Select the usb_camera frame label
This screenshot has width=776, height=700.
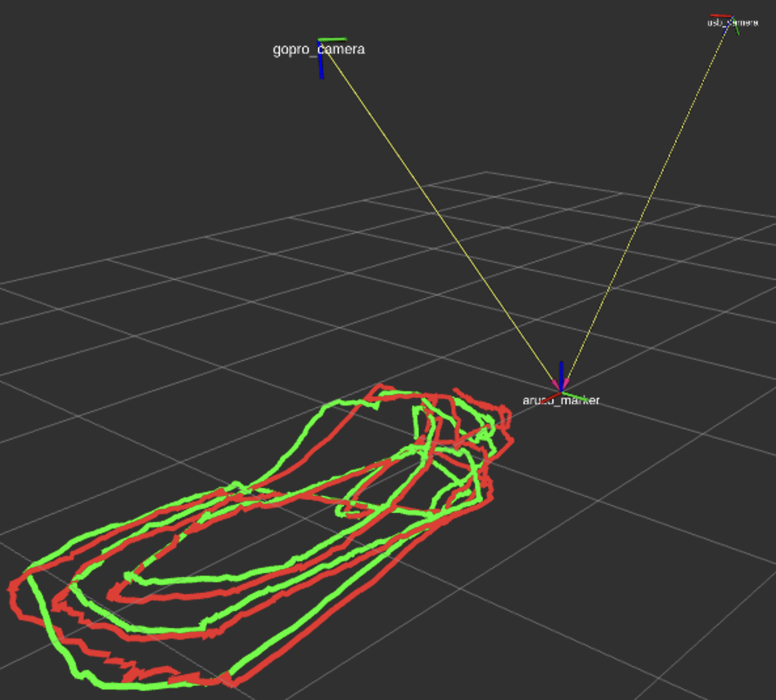[732, 23]
